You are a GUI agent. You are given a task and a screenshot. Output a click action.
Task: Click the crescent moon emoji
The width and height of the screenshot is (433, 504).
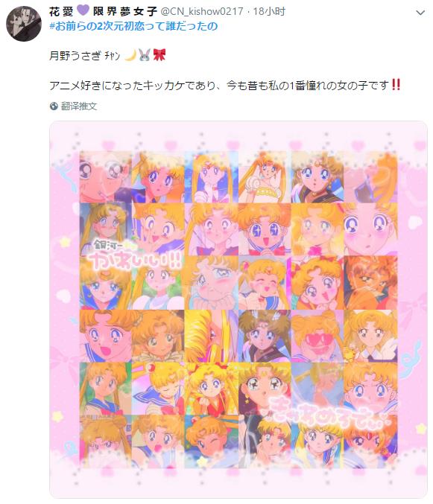130,55
